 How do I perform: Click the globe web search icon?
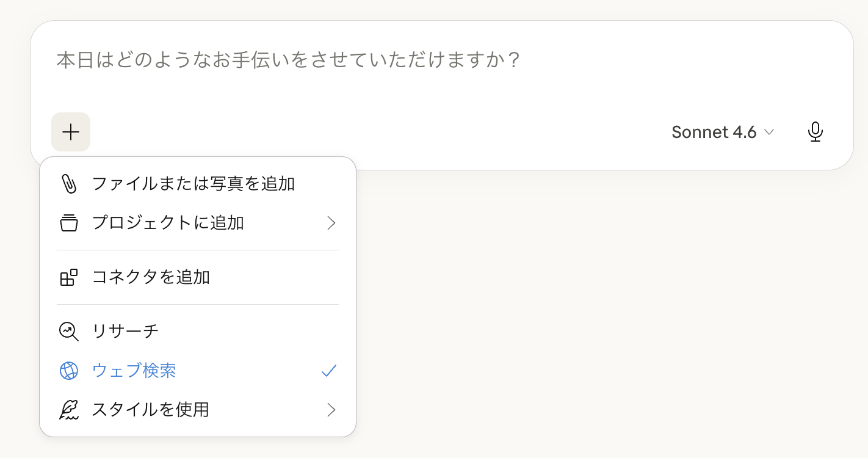coord(69,371)
